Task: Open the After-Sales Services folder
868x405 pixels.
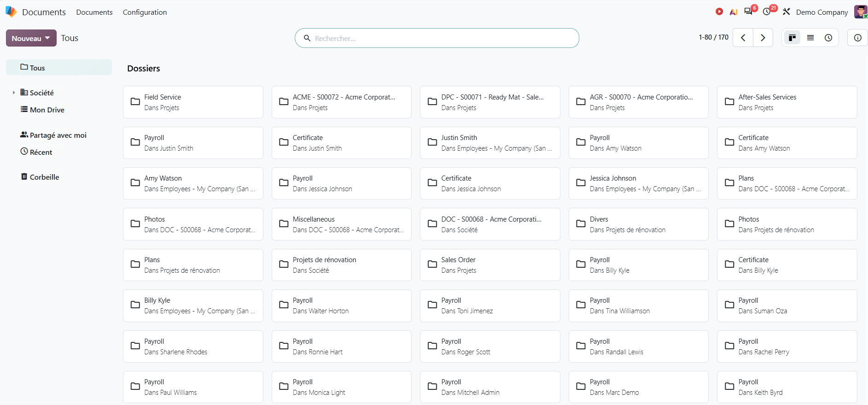Action: point(787,102)
